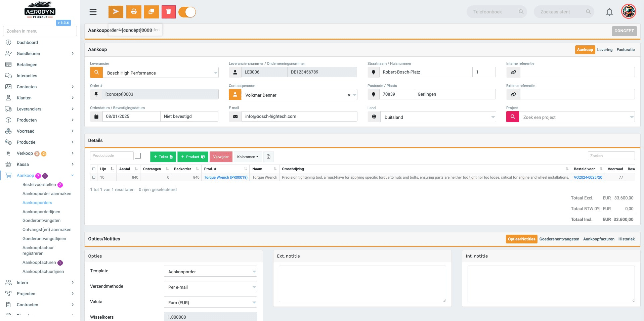The height and width of the screenshot is (321, 644).
Task: Click the duplicate order icon
Action: 151,12
